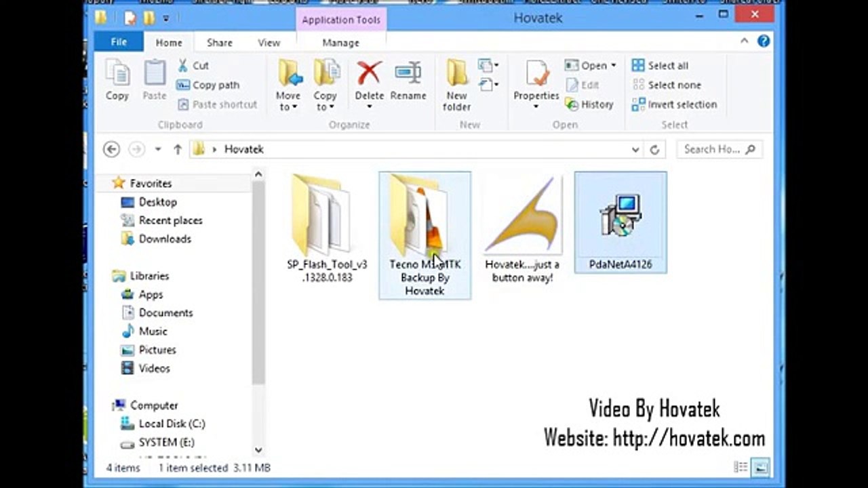Click the Search Hovatek input box
The image size is (868, 488).
coord(718,149)
